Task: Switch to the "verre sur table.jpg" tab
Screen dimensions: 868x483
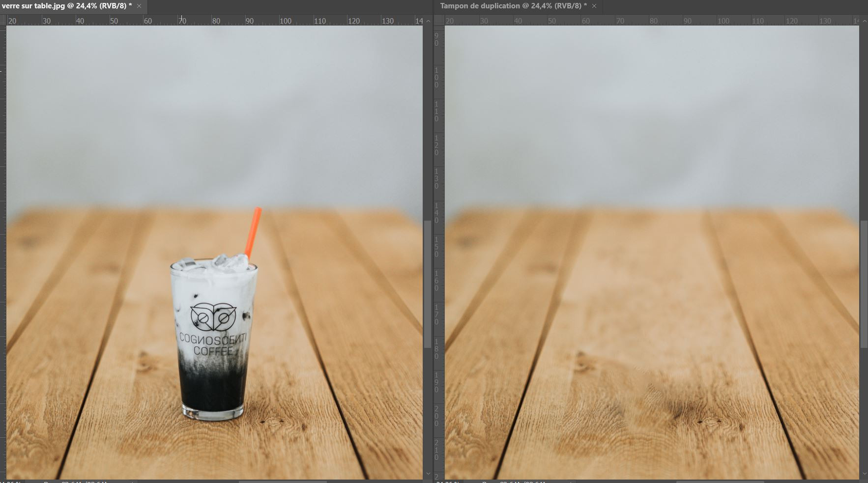Action: click(66, 6)
